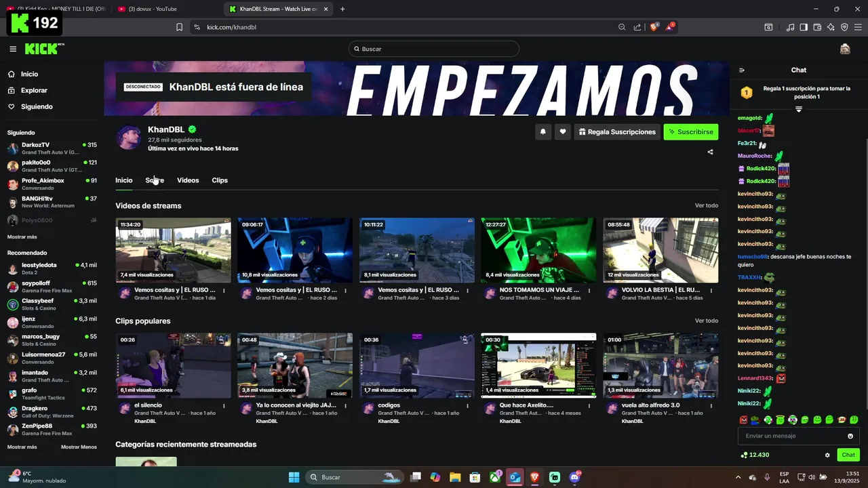This screenshot has height=488, width=868.
Task: Click 'Ver todo' for Videos de streams
Action: pyautogui.click(x=706, y=205)
